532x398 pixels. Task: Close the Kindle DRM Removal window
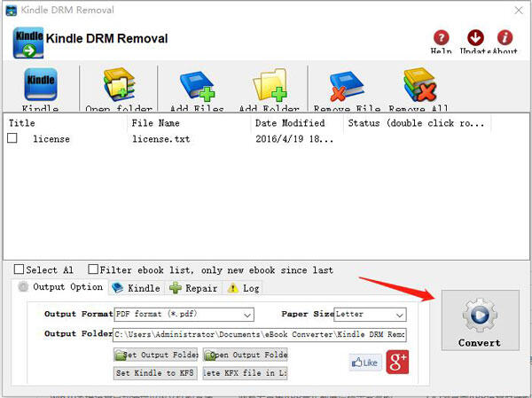pyautogui.click(x=519, y=10)
